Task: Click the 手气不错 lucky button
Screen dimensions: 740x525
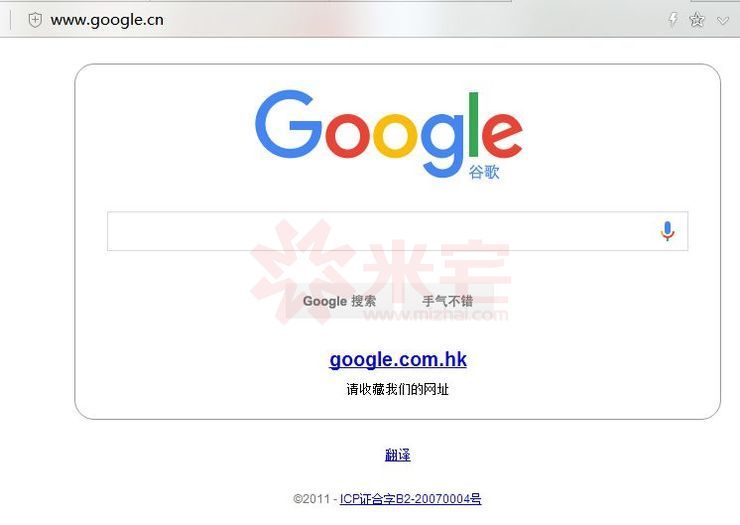Action: click(x=447, y=301)
